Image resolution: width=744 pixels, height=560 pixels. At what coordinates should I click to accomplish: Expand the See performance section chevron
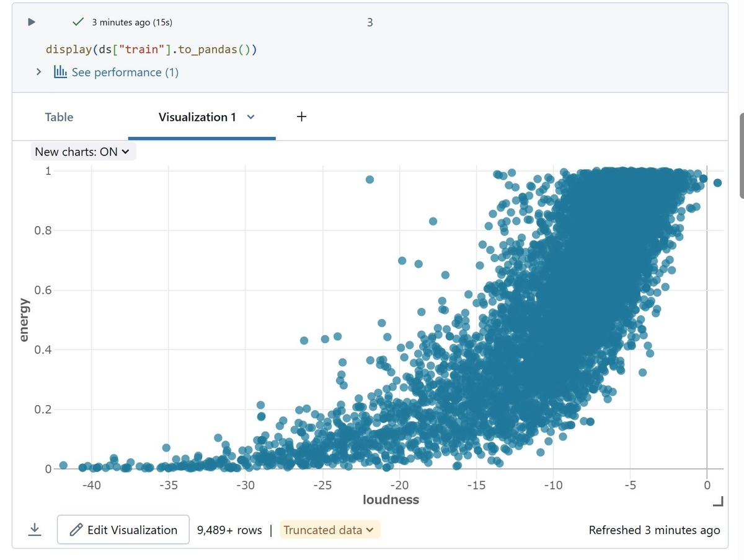click(x=39, y=72)
